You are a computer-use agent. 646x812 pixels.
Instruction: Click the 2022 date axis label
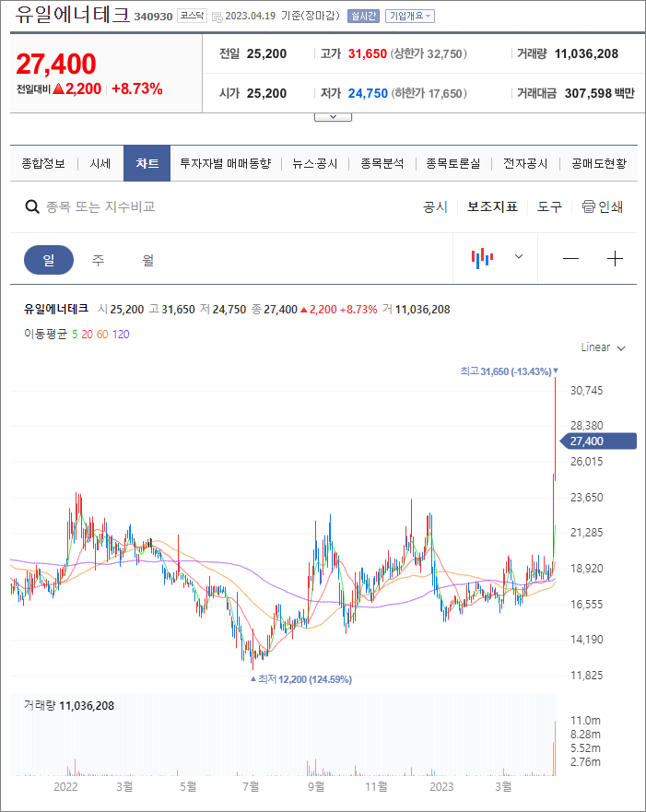tap(65, 786)
